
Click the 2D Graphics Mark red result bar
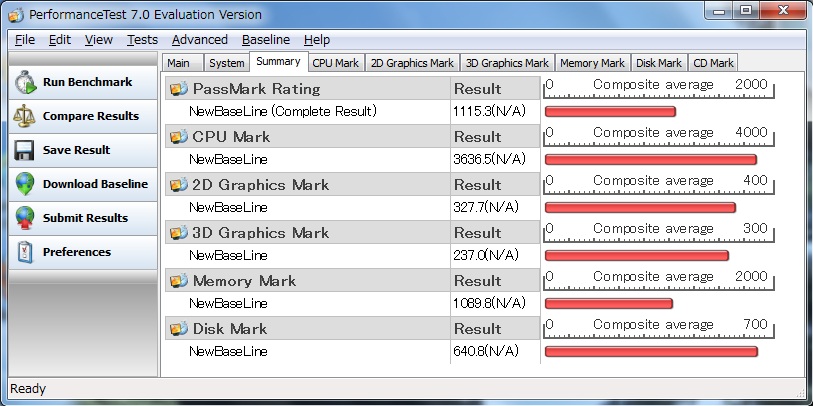640,207
